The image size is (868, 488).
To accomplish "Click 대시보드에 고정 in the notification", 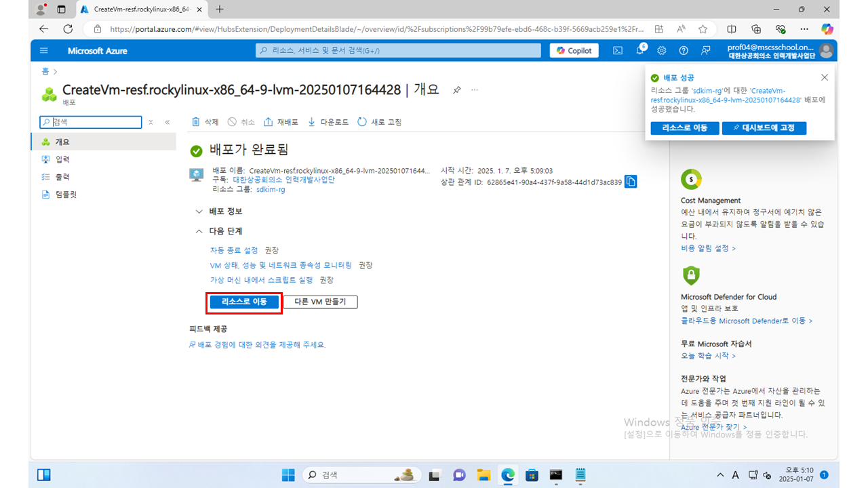I will [764, 128].
